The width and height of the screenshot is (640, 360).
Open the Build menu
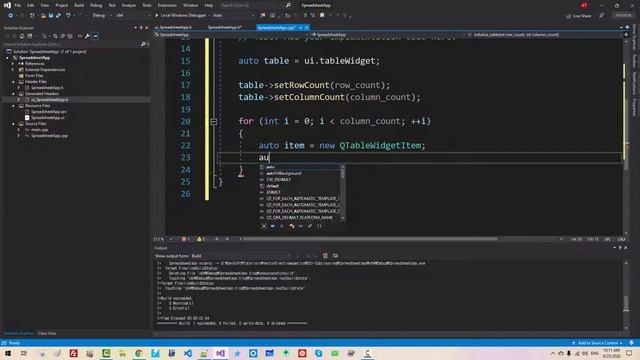79,5
